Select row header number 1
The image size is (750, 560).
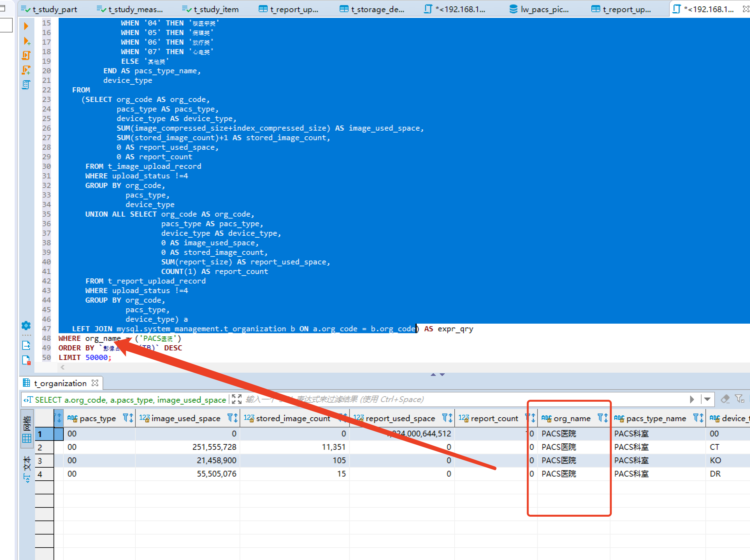tap(44, 434)
